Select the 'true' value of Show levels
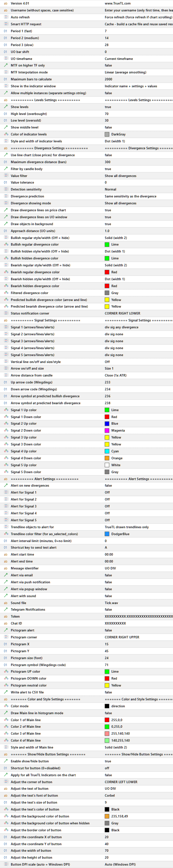 pos(108,107)
